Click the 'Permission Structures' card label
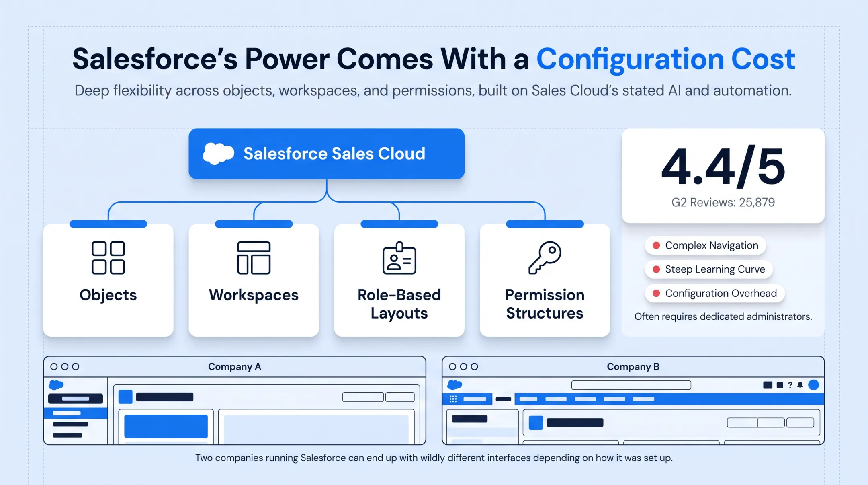The height and width of the screenshot is (485, 868). 545,304
